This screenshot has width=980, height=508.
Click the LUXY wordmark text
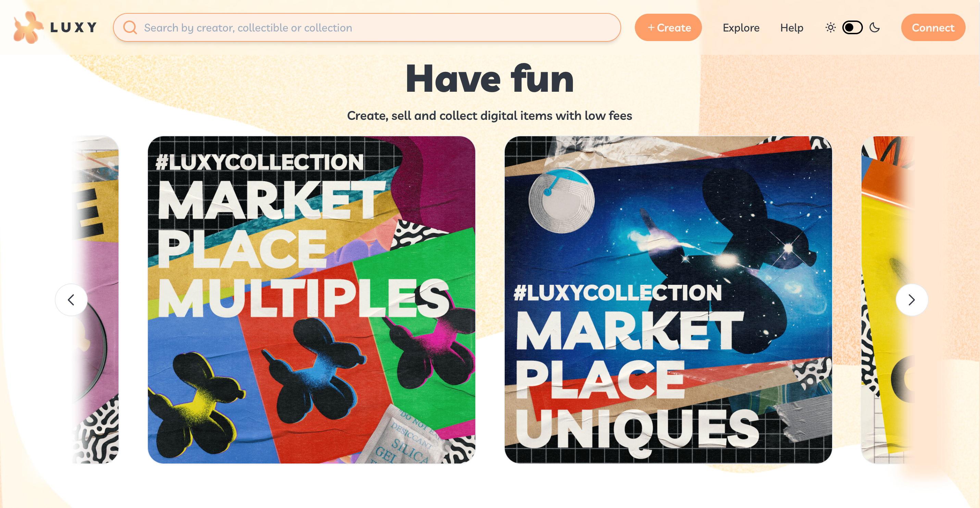point(74,27)
